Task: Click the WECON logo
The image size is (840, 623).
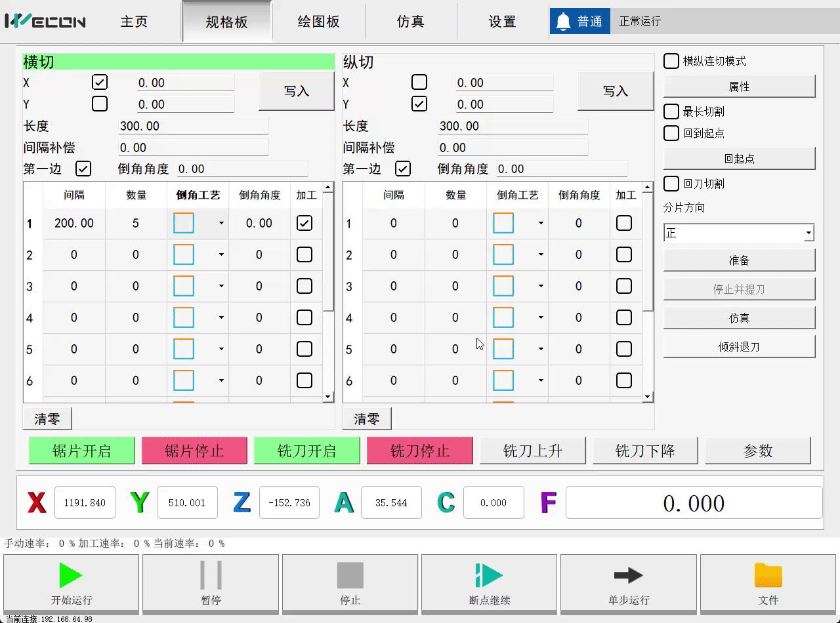Action: pos(45,22)
